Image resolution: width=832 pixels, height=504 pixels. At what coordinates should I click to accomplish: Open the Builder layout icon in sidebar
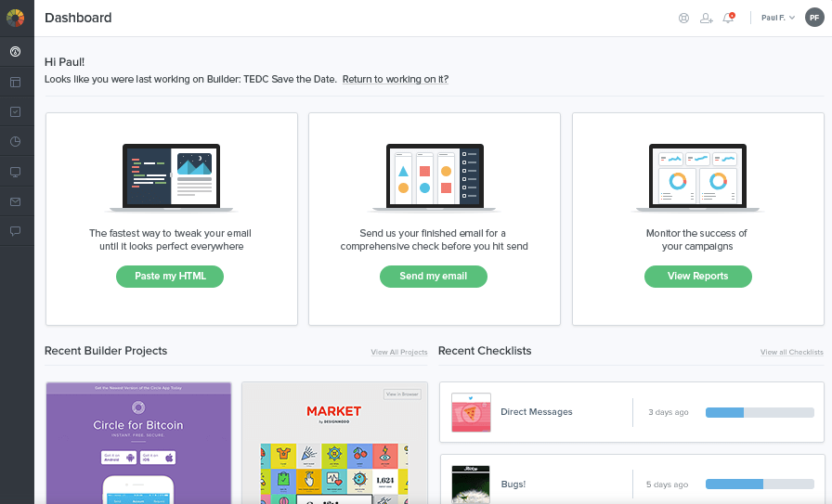(x=16, y=82)
